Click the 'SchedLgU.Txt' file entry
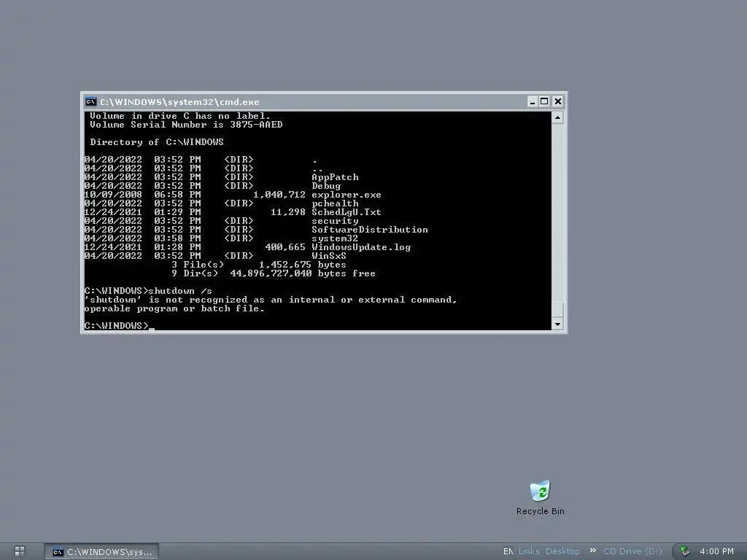Screen dimensions: 747x560 tap(347, 212)
